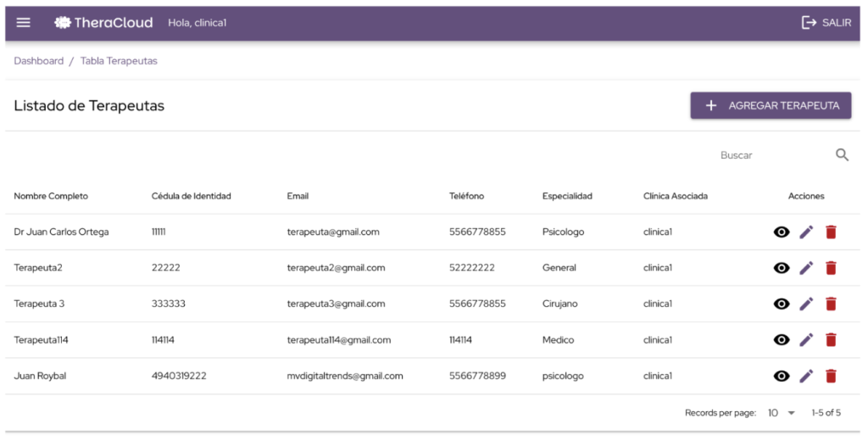Image resolution: width=868 pixels, height=441 pixels.
Task: Click the TheraCloud logo icon
Action: [62, 23]
